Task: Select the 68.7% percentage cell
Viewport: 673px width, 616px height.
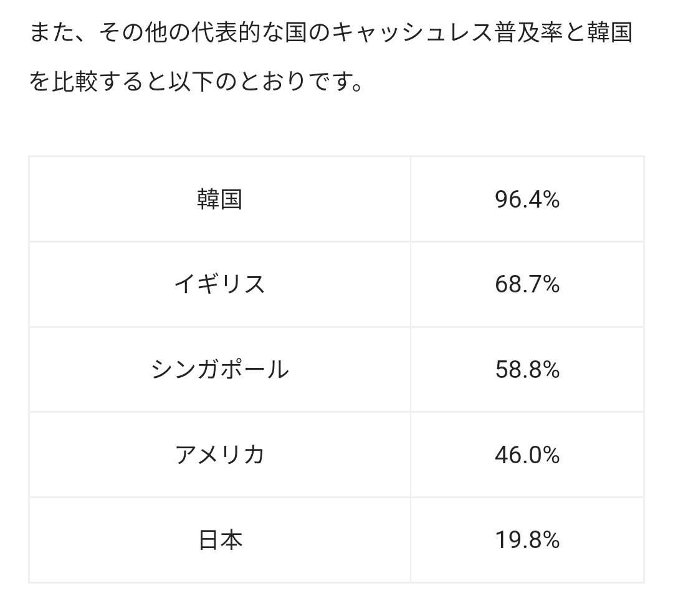Action: click(527, 284)
